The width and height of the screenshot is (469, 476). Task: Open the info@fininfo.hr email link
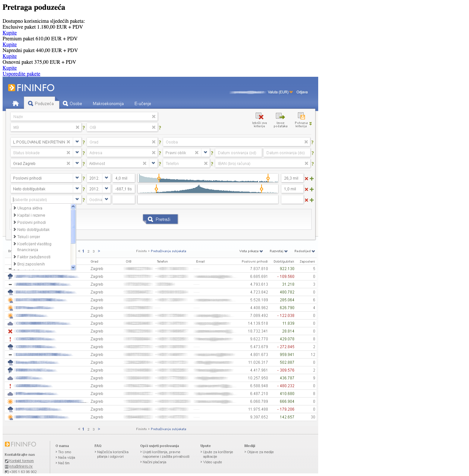coord(21,466)
